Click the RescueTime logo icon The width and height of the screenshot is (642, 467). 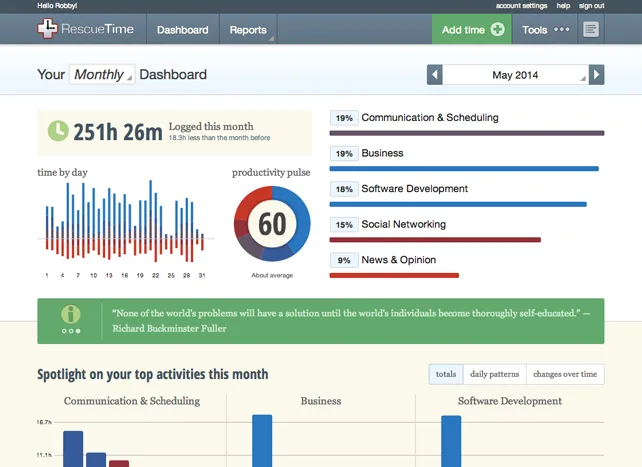(47, 29)
